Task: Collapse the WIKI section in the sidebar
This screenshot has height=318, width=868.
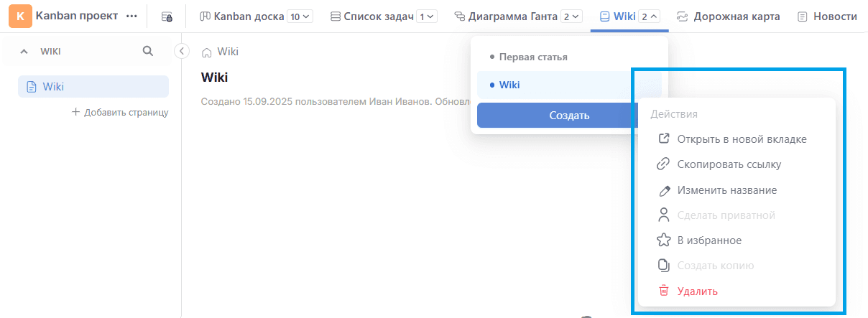Action: click(x=24, y=51)
